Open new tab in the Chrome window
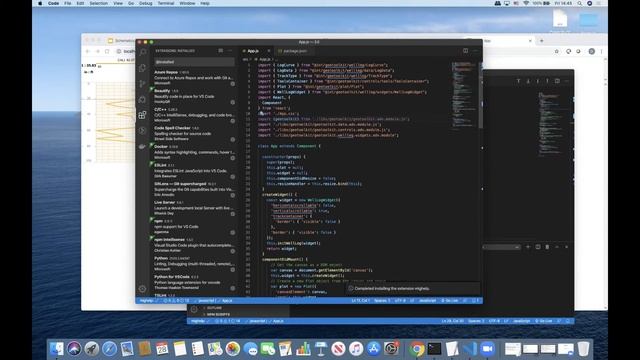Screen dimensions: 640x360 tap(542, 41)
